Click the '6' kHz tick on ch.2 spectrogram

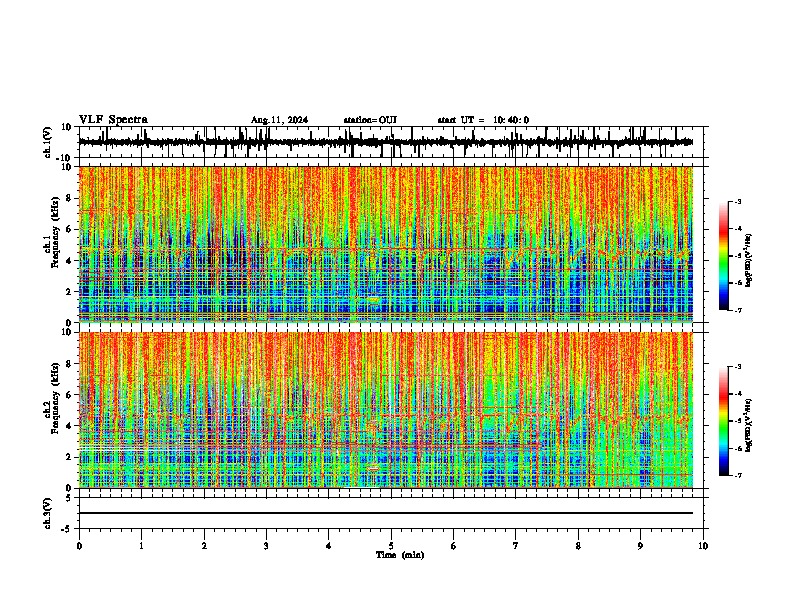[70, 395]
